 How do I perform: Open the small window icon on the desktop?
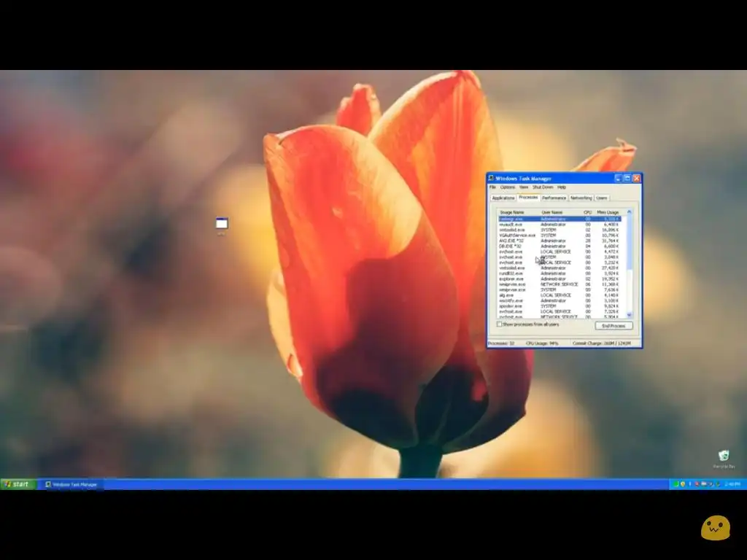coord(222,224)
